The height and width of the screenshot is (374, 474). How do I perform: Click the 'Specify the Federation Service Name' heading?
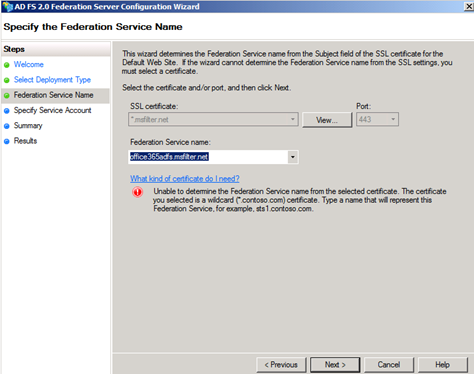93,27
